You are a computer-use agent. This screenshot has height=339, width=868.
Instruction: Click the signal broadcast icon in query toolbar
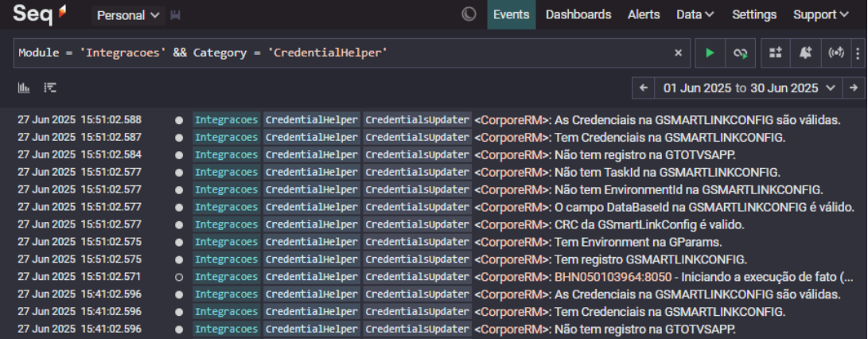point(835,53)
